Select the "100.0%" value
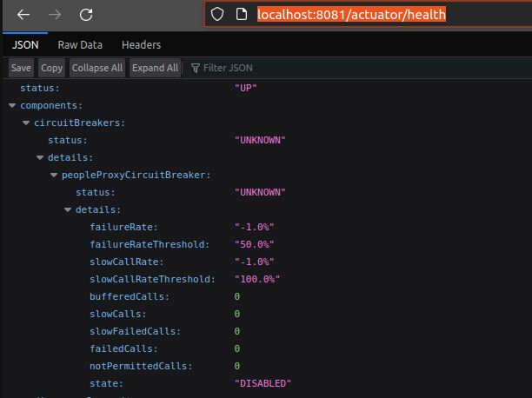 coord(257,279)
